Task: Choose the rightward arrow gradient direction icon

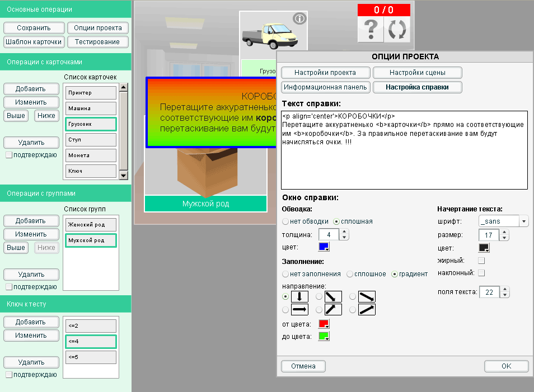Action: pos(299,310)
